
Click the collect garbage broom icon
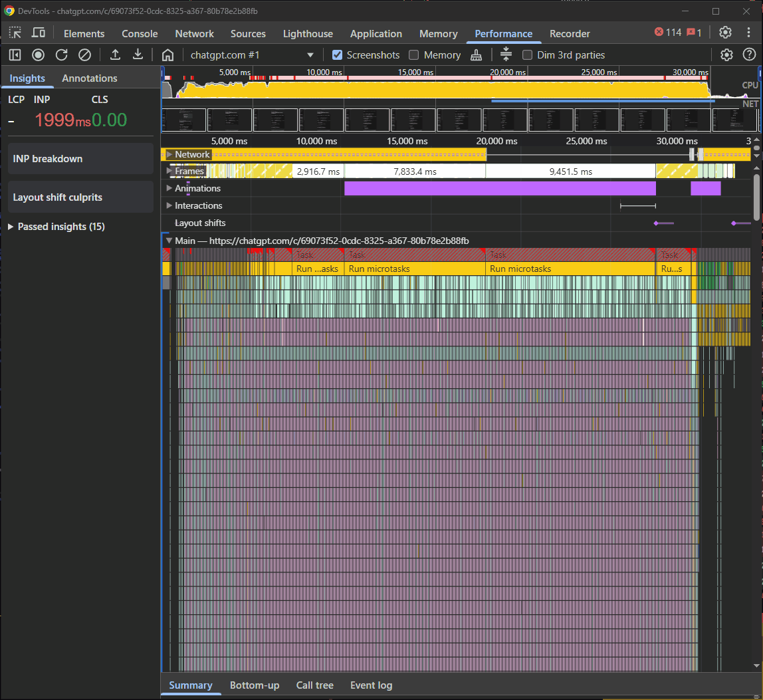[476, 55]
